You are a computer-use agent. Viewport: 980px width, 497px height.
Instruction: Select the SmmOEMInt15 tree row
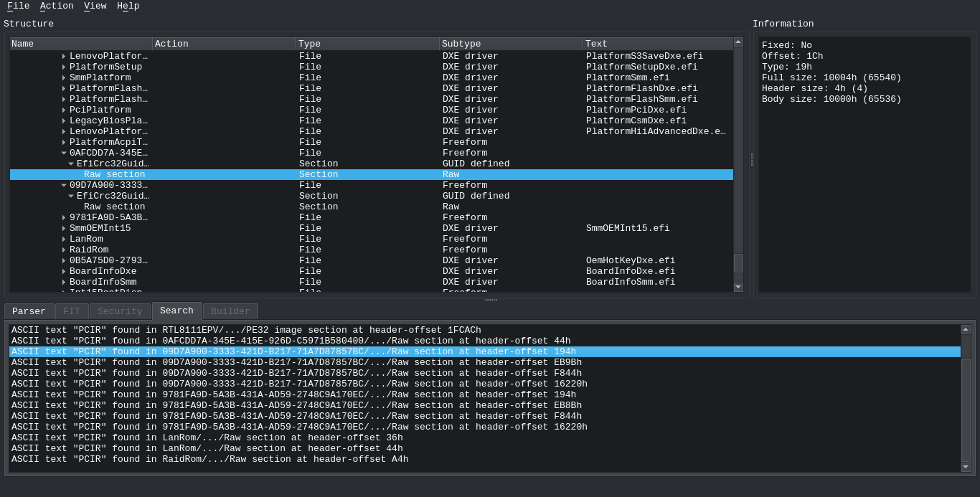pyautogui.click(x=100, y=229)
